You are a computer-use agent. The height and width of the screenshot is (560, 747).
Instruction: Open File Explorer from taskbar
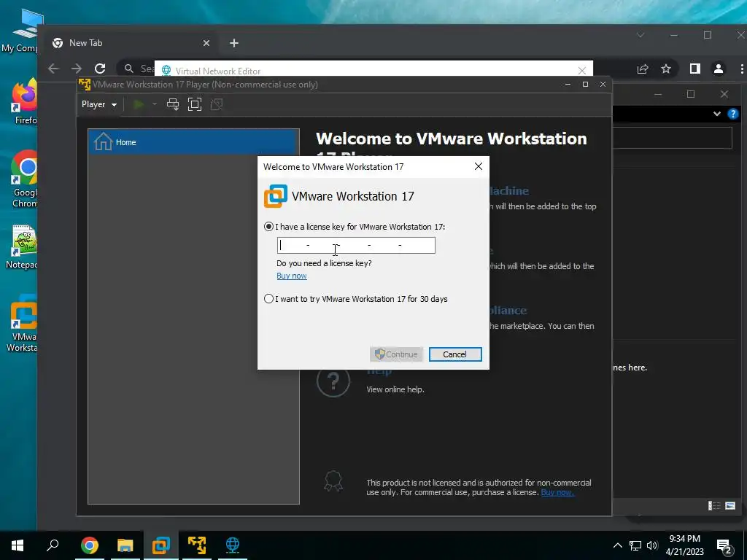coord(125,545)
